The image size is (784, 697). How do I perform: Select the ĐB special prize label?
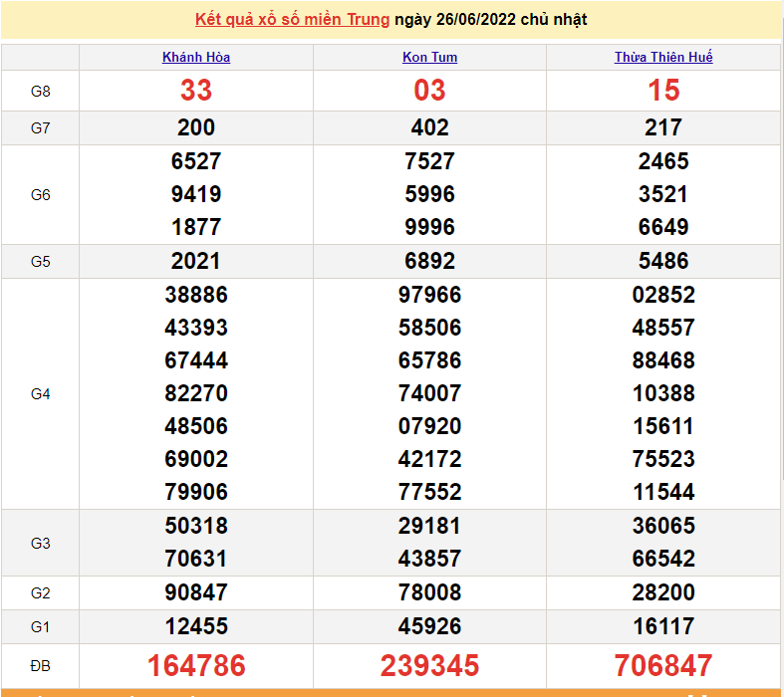(x=40, y=665)
